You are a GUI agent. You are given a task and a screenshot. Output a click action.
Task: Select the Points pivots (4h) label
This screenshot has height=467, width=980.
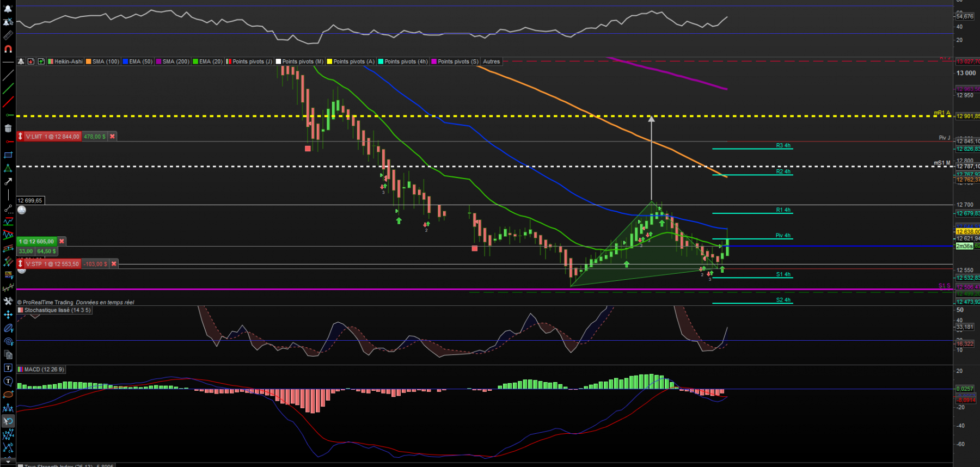[x=406, y=62]
